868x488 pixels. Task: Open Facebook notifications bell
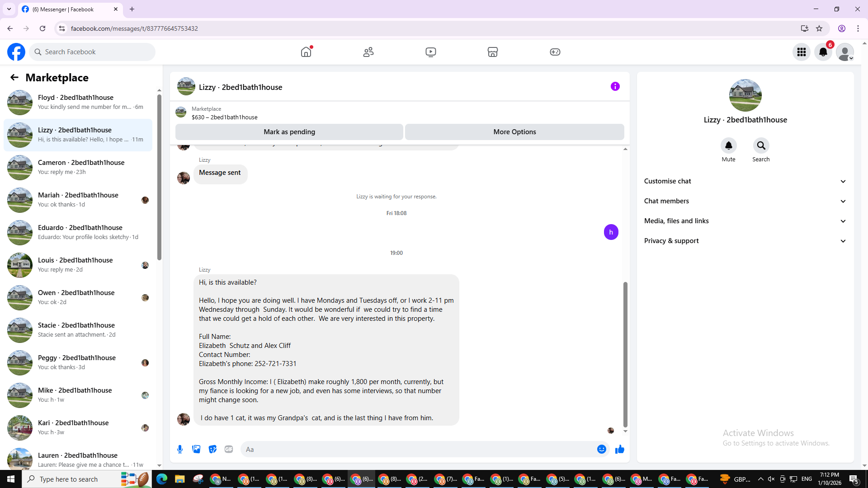point(823,52)
